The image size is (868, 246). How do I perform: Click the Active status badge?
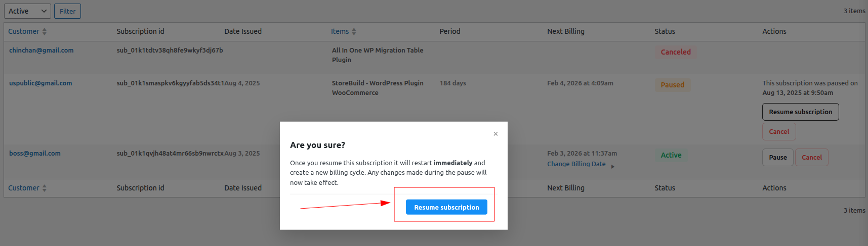click(671, 155)
